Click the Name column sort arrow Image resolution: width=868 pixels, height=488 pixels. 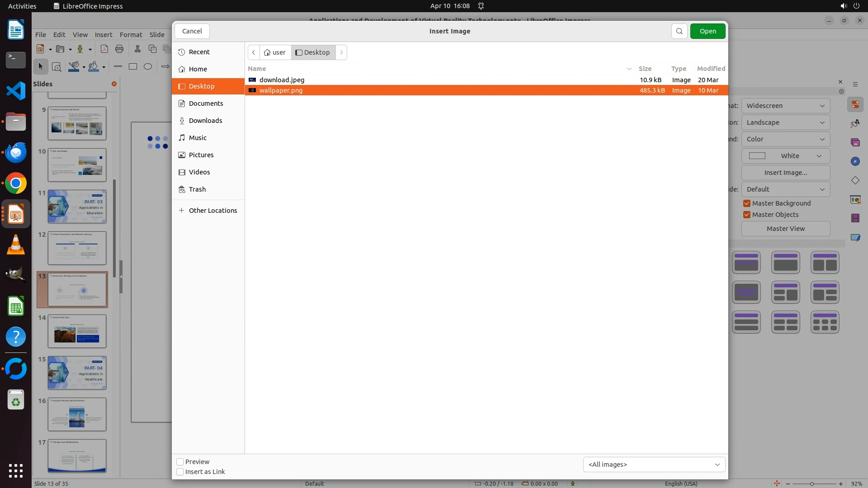click(629, 69)
